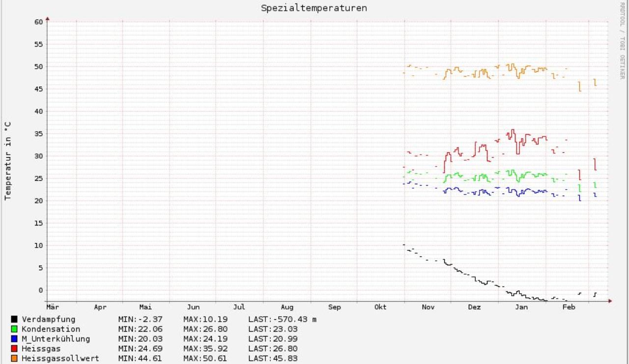
Task: Click the Apr month label on x-axis
Action: tap(100, 307)
